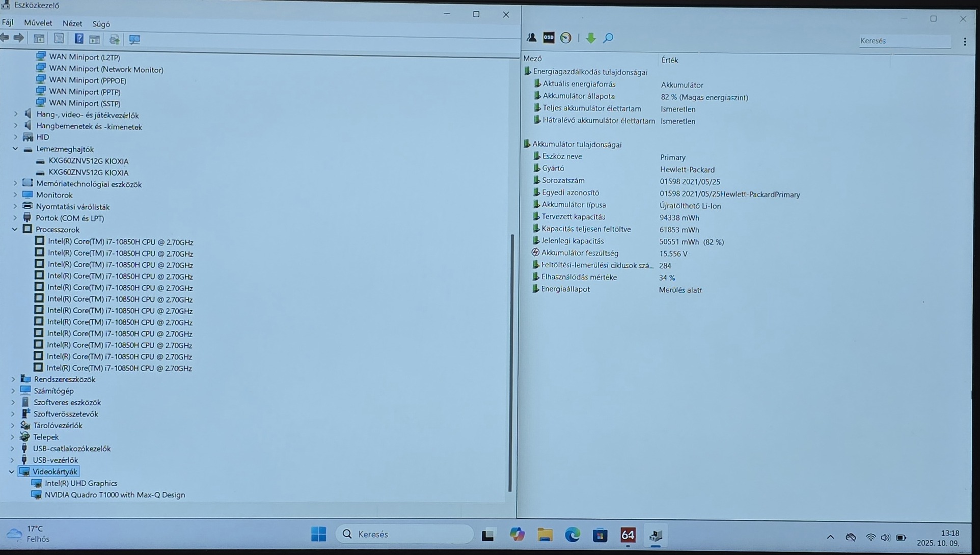Viewport: 980px width, 555px height.
Task: Expand the Monitorok tree node
Action: 15,195
